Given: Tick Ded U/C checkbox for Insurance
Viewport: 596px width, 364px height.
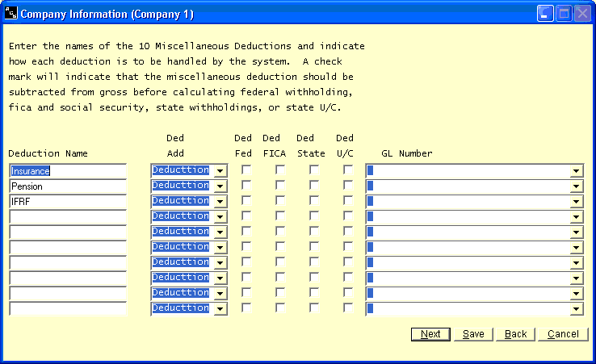Looking at the screenshot, I should (348, 170).
